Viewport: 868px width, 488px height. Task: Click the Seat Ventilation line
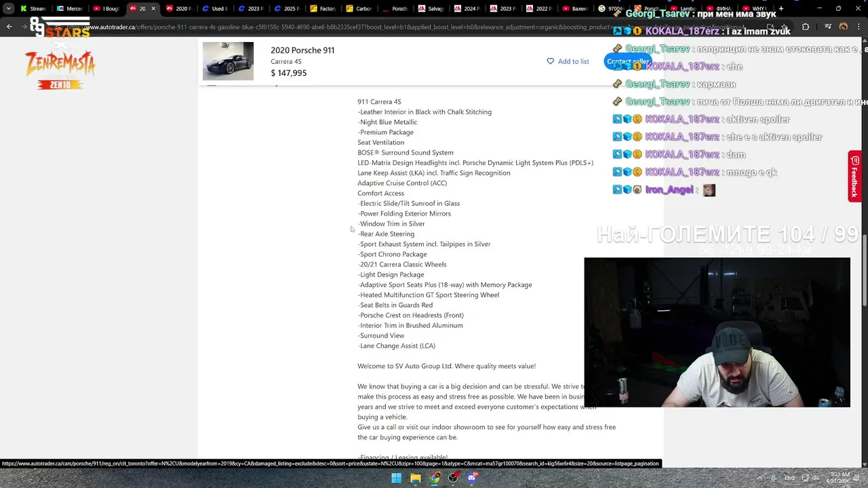[x=381, y=142]
